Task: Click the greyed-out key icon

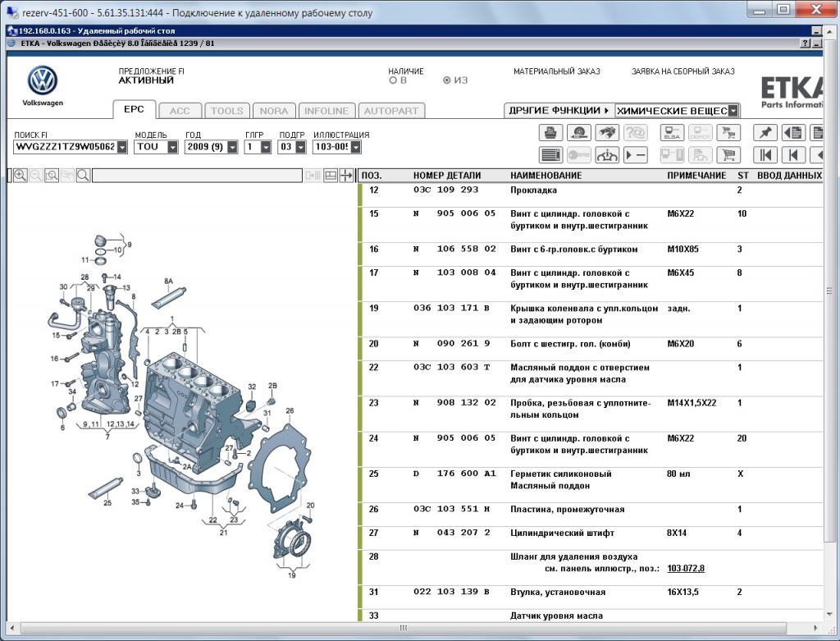Action: click(x=578, y=155)
